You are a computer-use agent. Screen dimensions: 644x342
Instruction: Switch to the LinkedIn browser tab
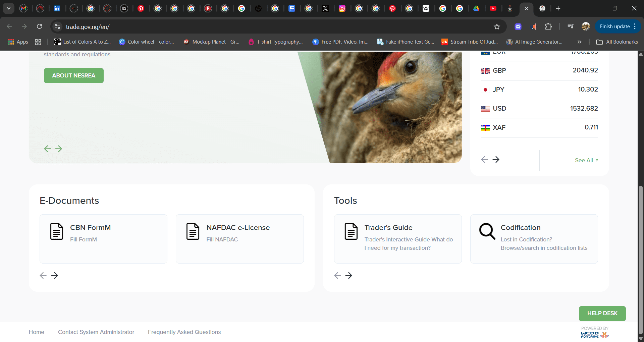57,8
